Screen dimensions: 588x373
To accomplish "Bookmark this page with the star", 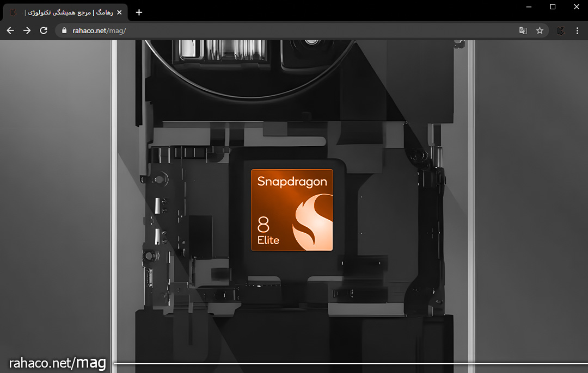I will (540, 30).
